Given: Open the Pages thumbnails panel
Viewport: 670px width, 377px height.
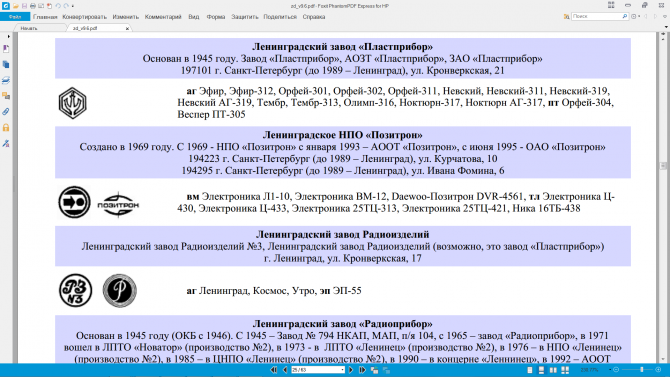Looking at the screenshot, I should [x=6, y=65].
